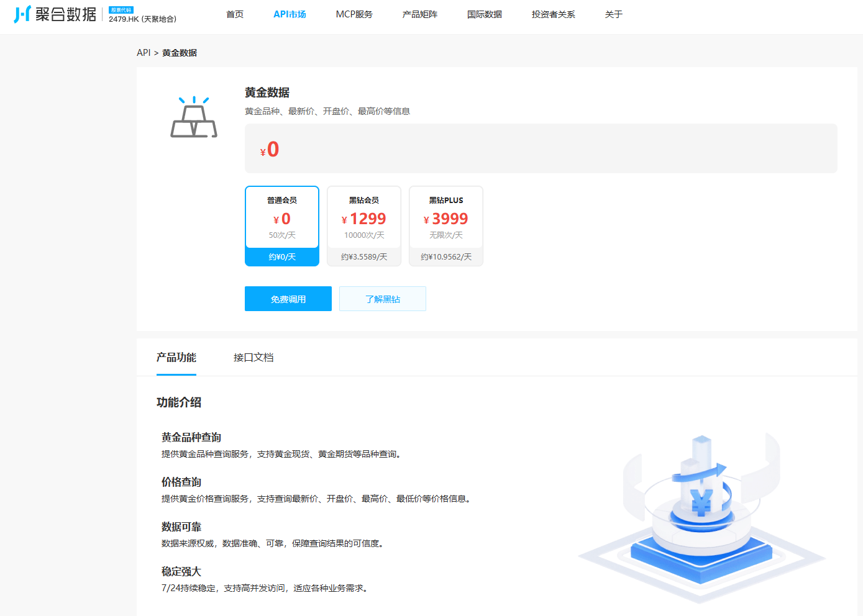Viewport: 863px width, 616px height.
Task: Open the 投资者关系 page
Action: pos(553,14)
